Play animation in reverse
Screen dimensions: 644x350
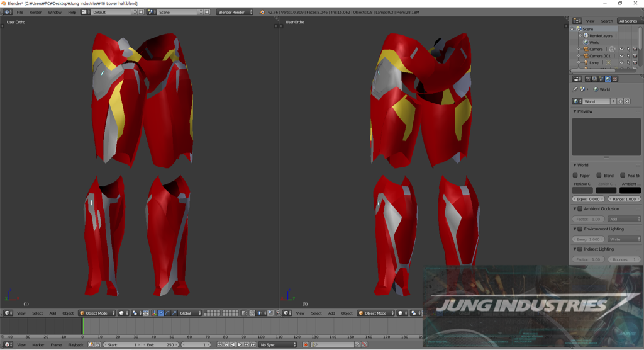pos(233,345)
